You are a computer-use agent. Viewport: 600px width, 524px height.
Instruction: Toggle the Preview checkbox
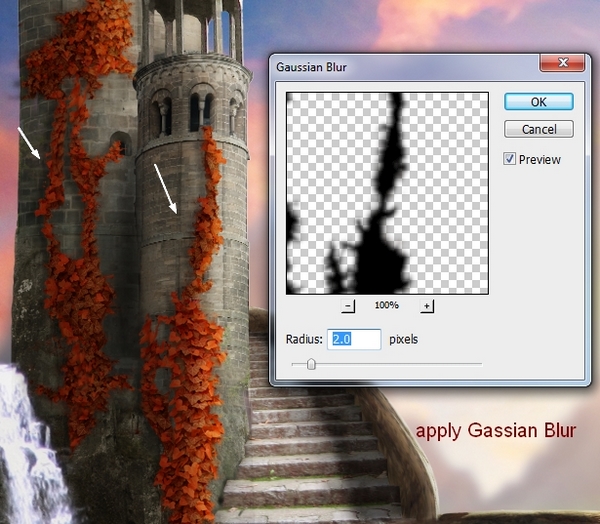pyautogui.click(x=511, y=159)
